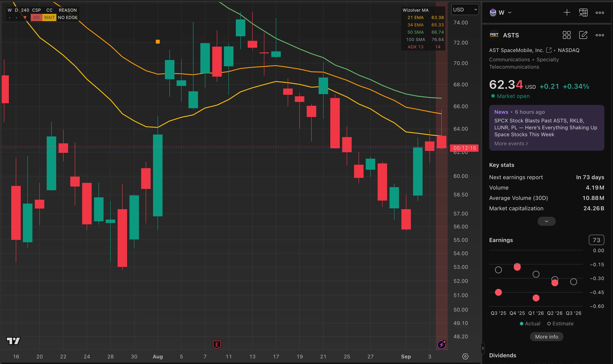The height and width of the screenshot is (364, 613).
Task: Click the earnings E marker on chart
Action: 217,344
